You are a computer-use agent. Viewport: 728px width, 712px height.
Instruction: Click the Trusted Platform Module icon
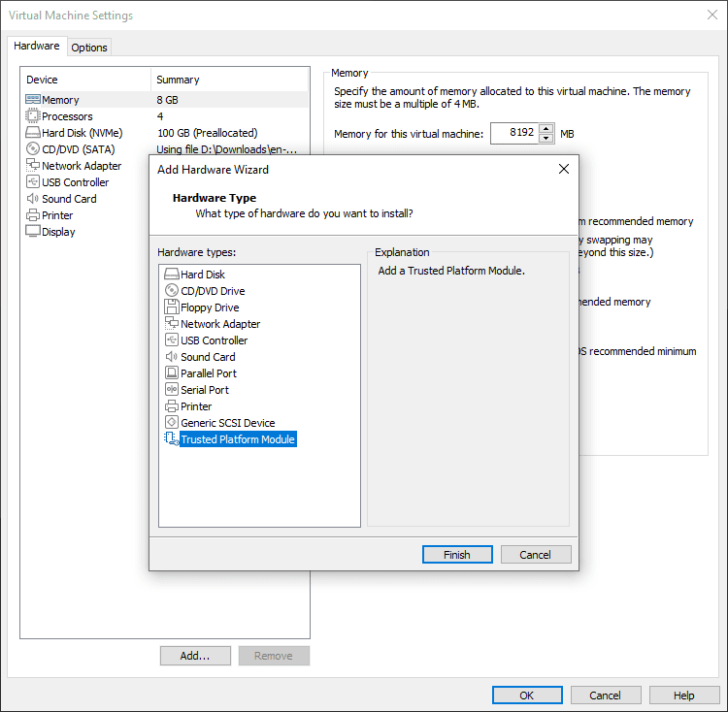[172, 438]
